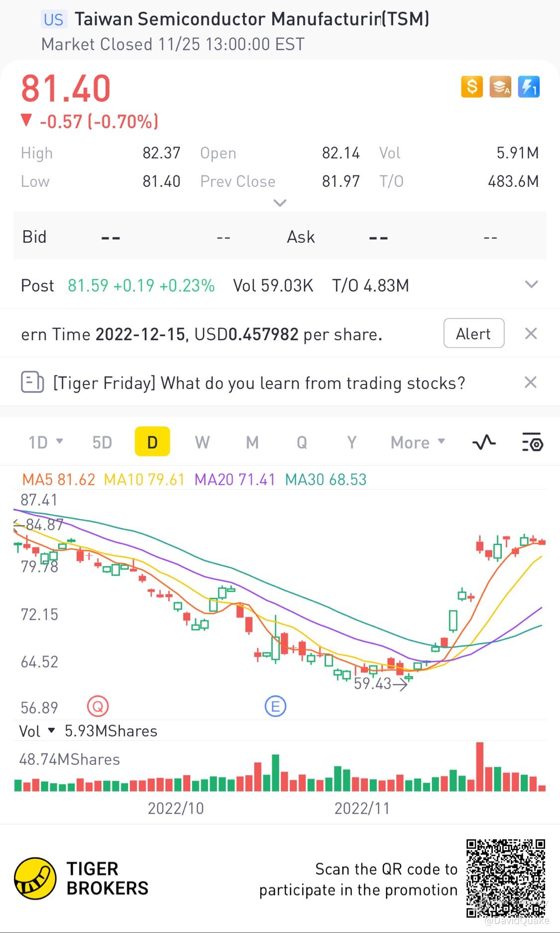Dismiss the Tiger Friday banner

tap(531, 383)
